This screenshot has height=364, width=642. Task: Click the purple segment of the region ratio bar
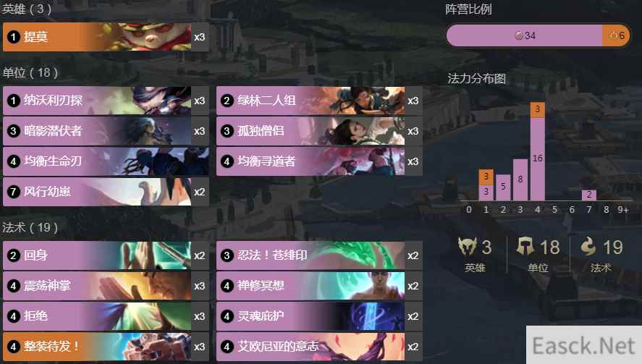(x=525, y=35)
